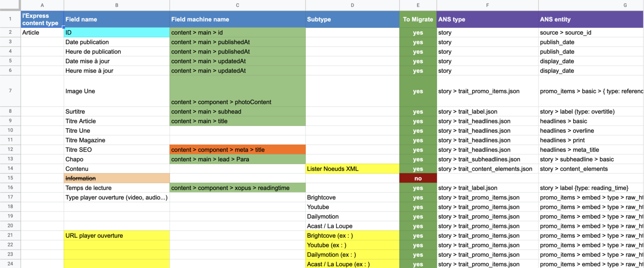Select the 'Temps de lecture' cell

point(117,188)
